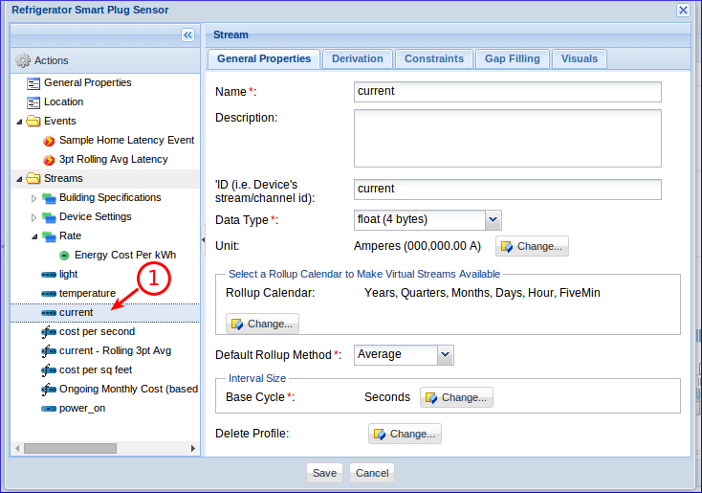The image size is (702, 493).
Task: Collapse the left panel with double-arrow icon
Action: [x=187, y=35]
